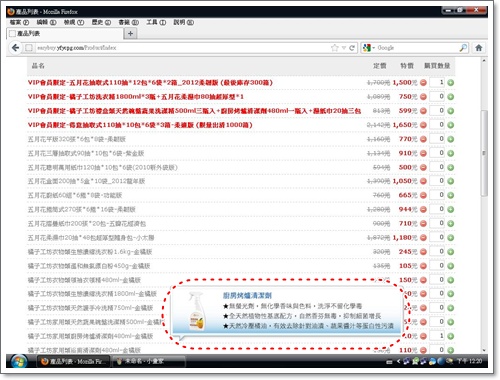
Task: Increase quantity on the 500元 row
Action: coord(451,167)
